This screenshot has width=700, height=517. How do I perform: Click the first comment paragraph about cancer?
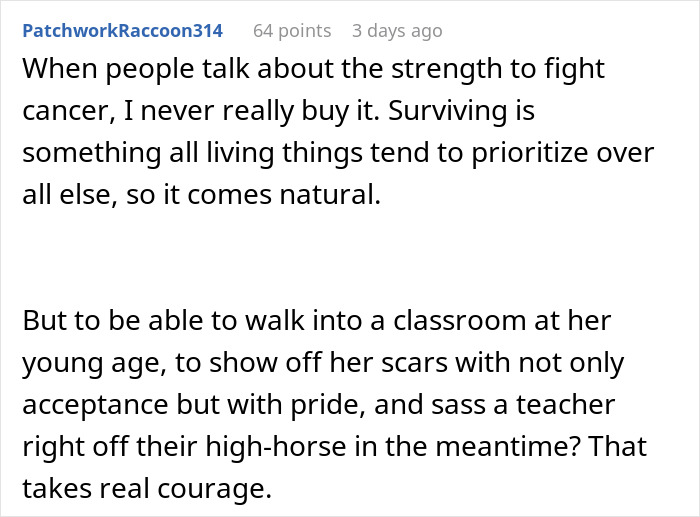click(x=338, y=130)
